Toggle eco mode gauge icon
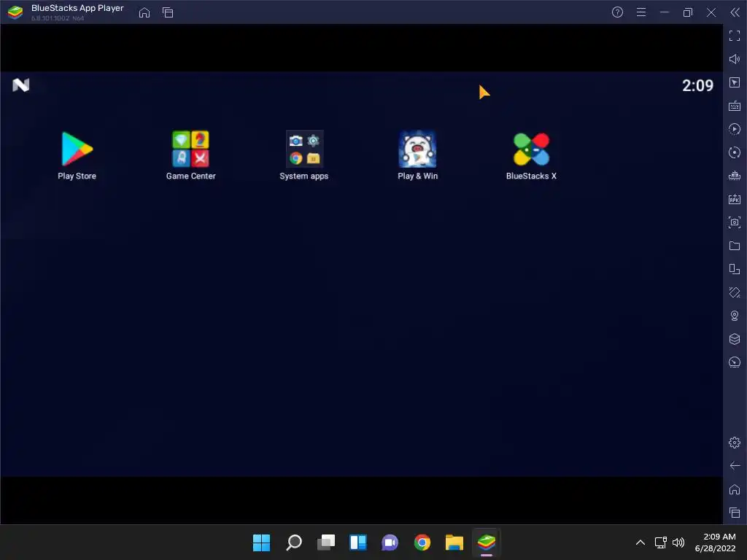This screenshot has width=747, height=560. 735,362
